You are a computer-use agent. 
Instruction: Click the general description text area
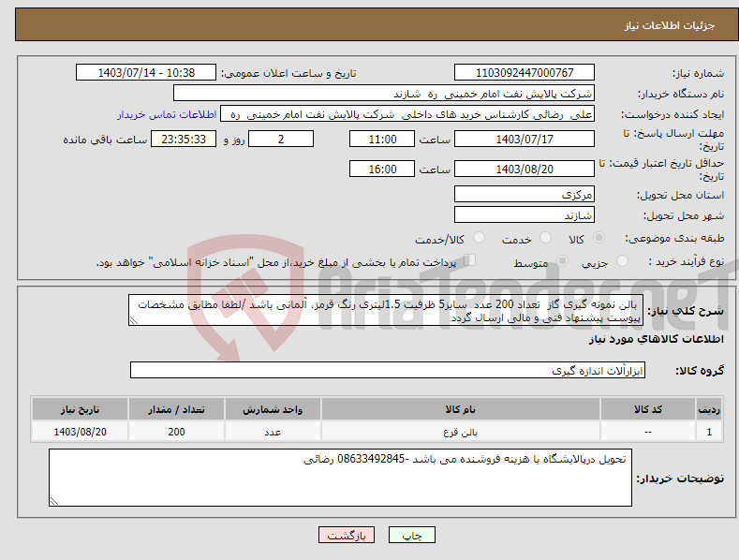click(x=386, y=310)
